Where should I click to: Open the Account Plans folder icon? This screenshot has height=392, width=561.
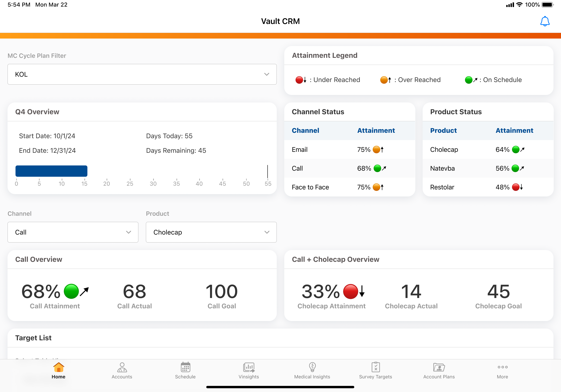[439, 367]
